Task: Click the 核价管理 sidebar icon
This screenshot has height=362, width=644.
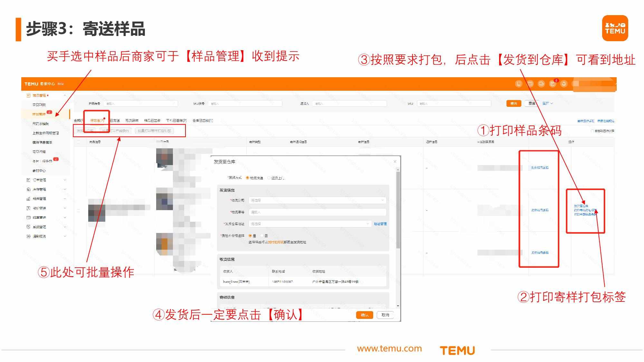Action: point(28,208)
